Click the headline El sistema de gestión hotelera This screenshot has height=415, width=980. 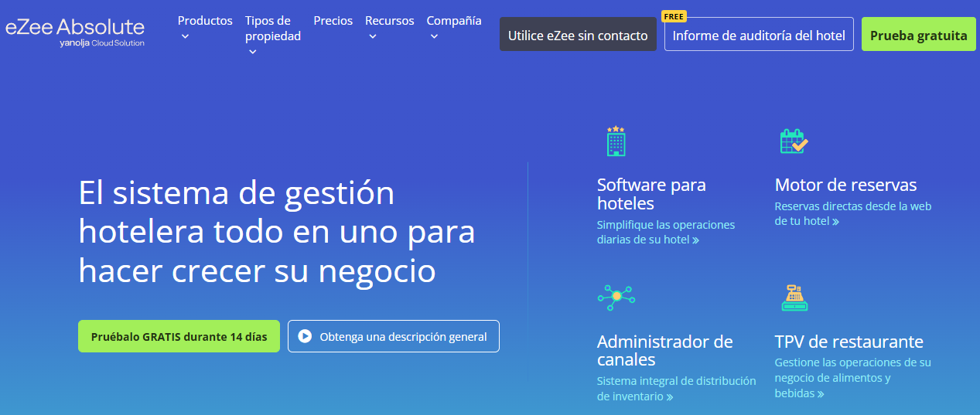(x=277, y=232)
